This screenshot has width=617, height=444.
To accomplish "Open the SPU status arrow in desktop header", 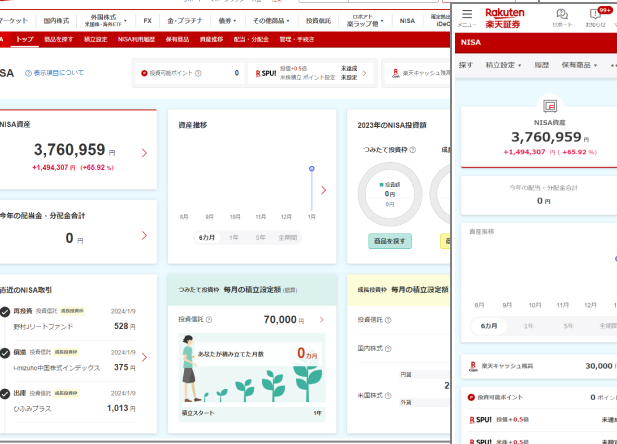I will [x=364, y=73].
